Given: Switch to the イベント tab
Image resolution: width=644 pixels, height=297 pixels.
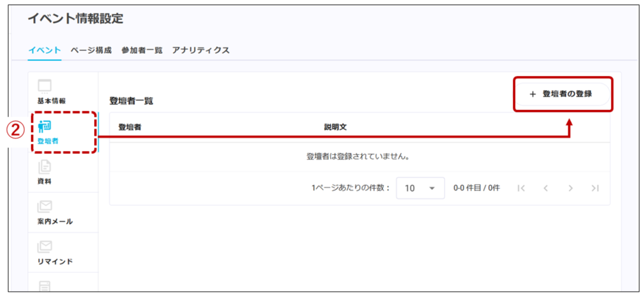Looking at the screenshot, I should [44, 50].
